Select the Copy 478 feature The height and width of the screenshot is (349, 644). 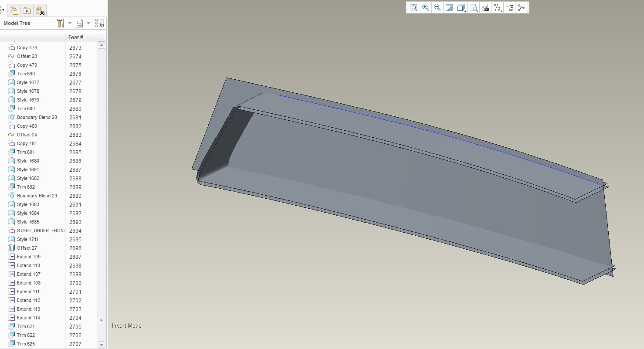(27, 47)
